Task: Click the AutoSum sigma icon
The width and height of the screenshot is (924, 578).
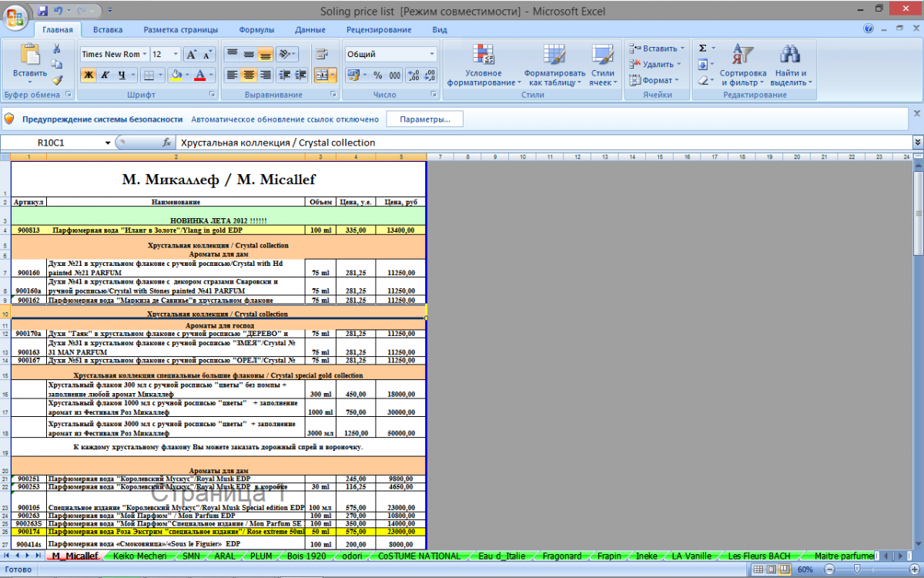Action: point(702,48)
